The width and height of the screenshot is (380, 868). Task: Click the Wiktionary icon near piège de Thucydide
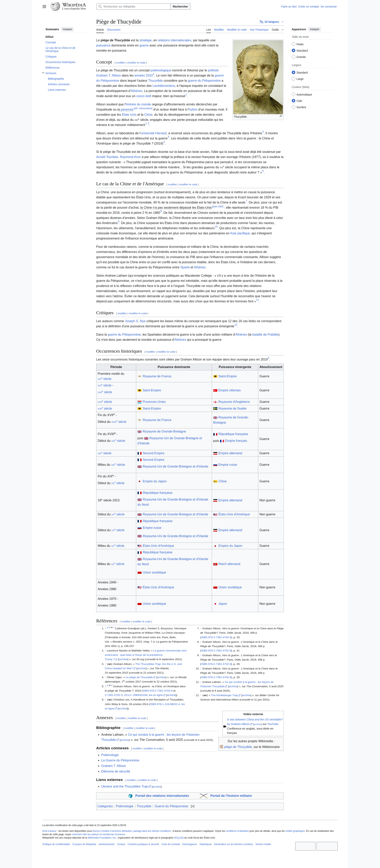[x=221, y=747]
